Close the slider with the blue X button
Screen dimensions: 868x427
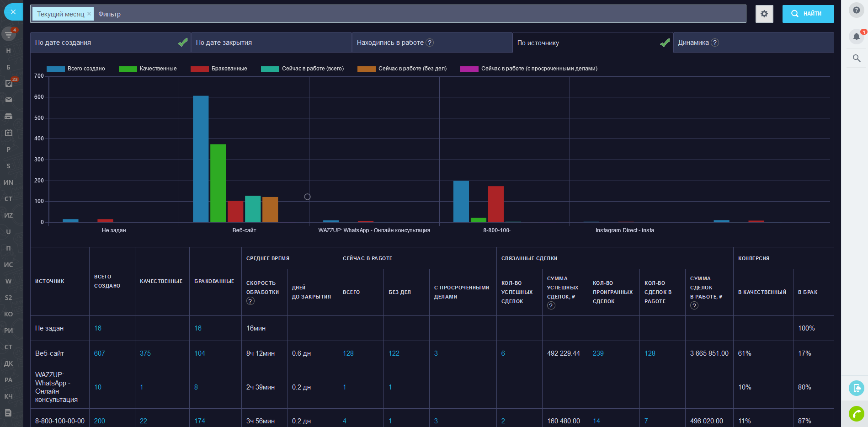[x=13, y=12]
